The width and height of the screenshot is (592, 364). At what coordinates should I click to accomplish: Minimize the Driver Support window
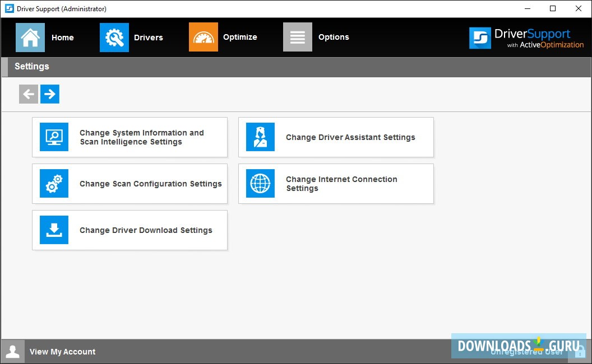528,8
